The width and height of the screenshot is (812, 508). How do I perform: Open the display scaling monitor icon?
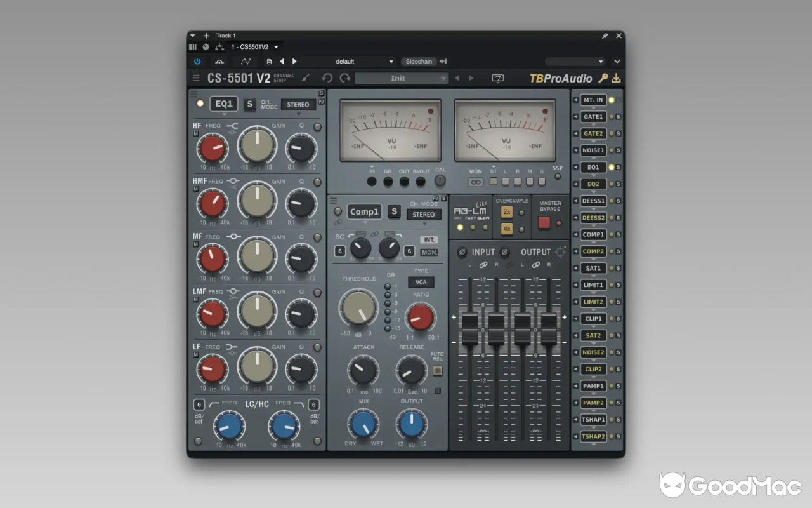(498, 78)
